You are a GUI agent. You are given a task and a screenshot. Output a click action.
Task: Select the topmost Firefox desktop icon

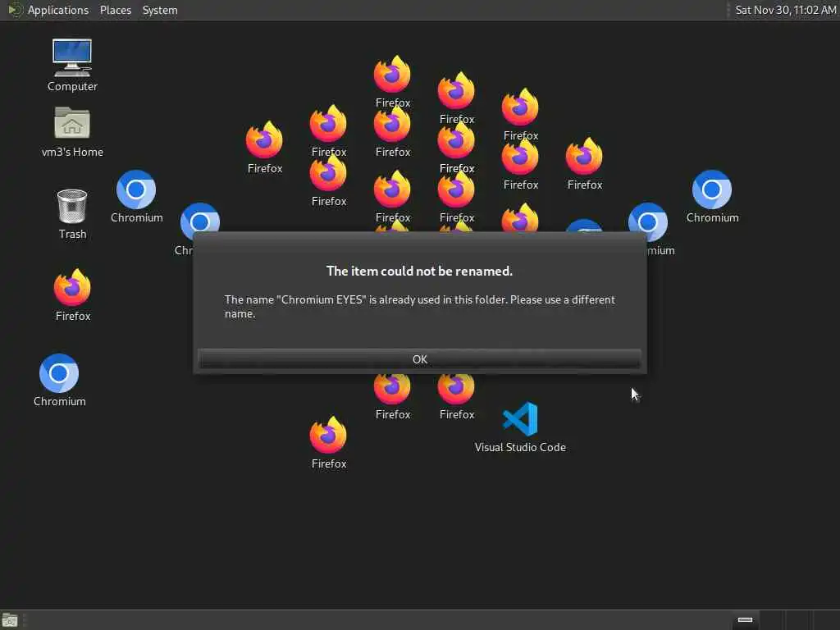[x=392, y=74]
